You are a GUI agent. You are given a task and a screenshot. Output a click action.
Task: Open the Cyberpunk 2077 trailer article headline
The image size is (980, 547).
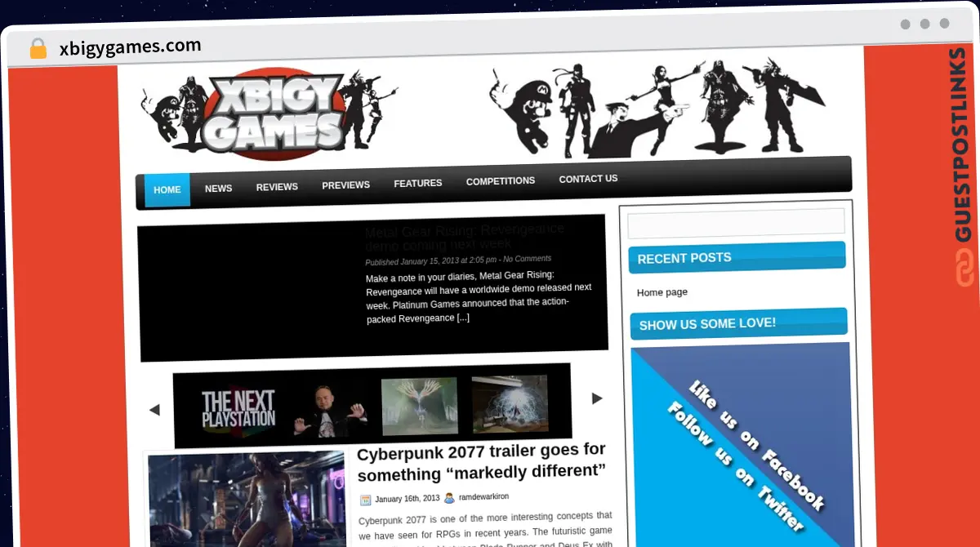coord(481,462)
